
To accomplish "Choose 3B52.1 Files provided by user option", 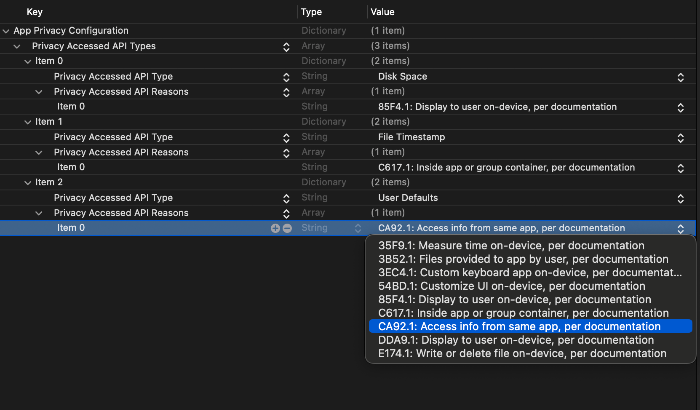I will [x=530, y=259].
